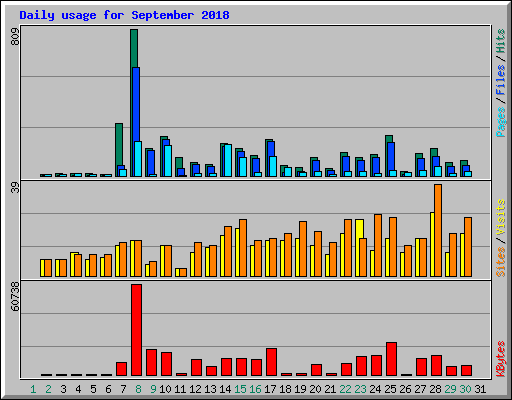Viewport: 512px width, 400px height.
Task: Click the green Hits bar for day 7
Action: pyautogui.click(x=119, y=144)
